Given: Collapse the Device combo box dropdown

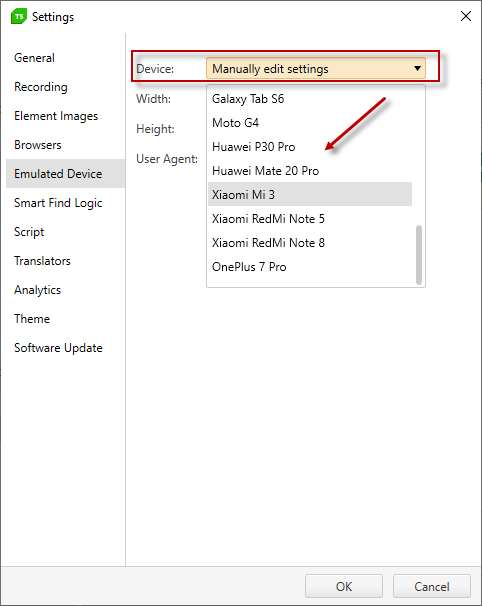Looking at the screenshot, I should [x=316, y=68].
